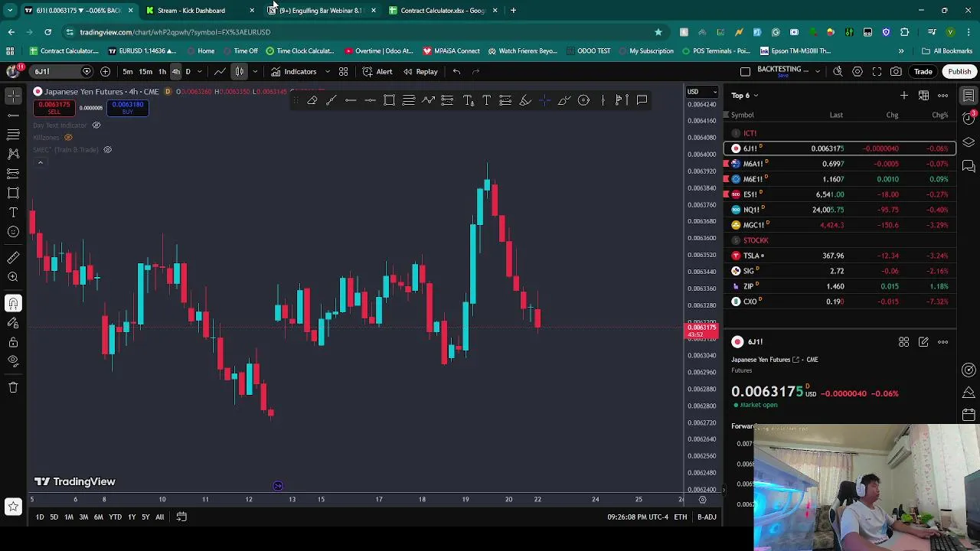Click the redo arrow in top toolbar
Screen dimensions: 980x551
475,71
